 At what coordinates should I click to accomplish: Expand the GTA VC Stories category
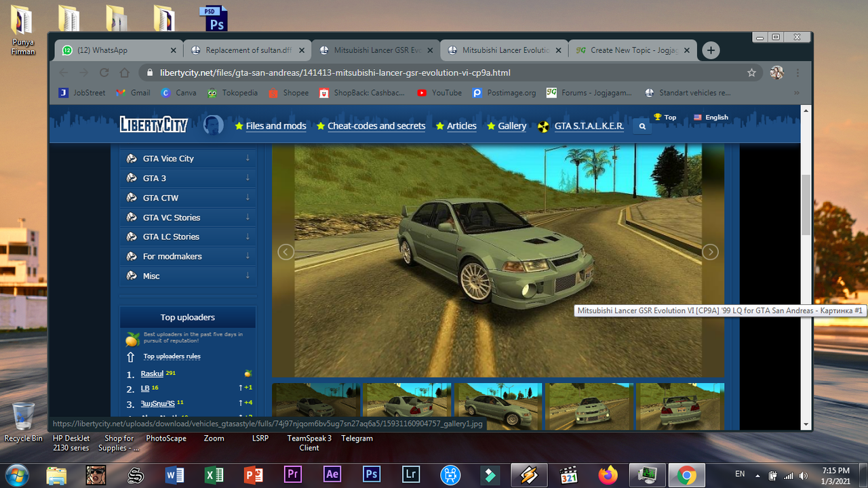[x=188, y=218]
